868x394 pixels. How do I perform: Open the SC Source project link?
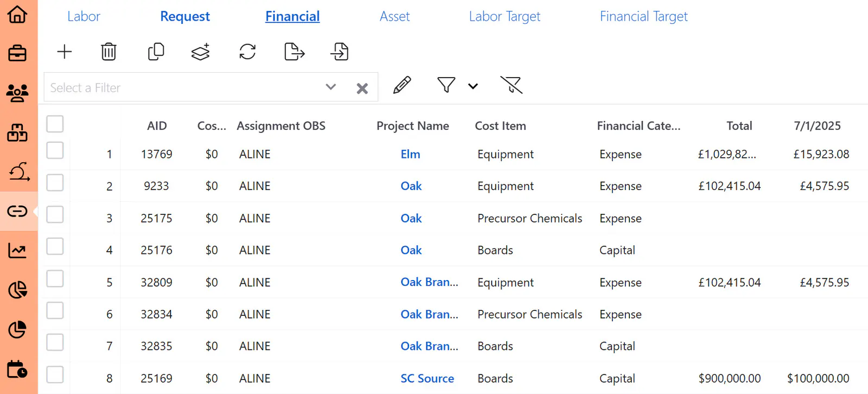(427, 378)
